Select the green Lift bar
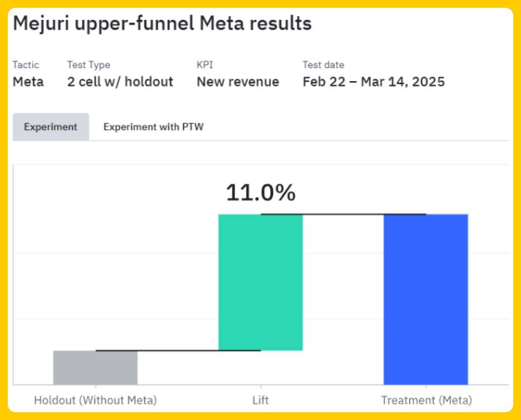 click(x=260, y=282)
